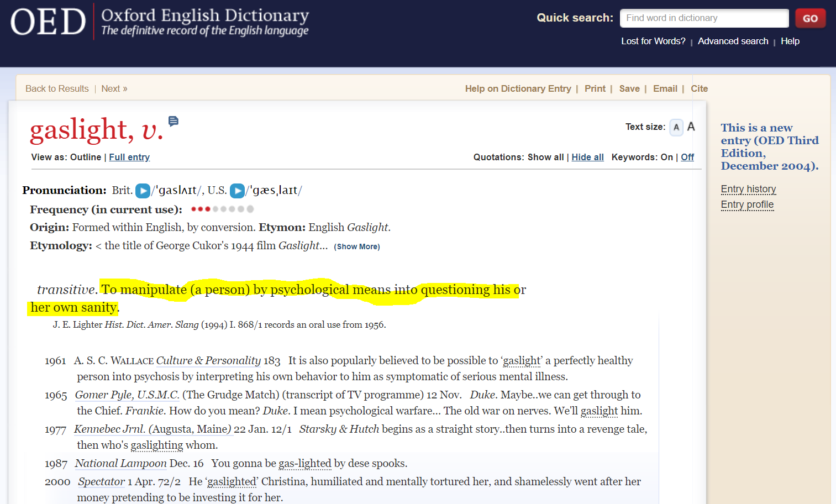Switch view to Outline

point(86,157)
